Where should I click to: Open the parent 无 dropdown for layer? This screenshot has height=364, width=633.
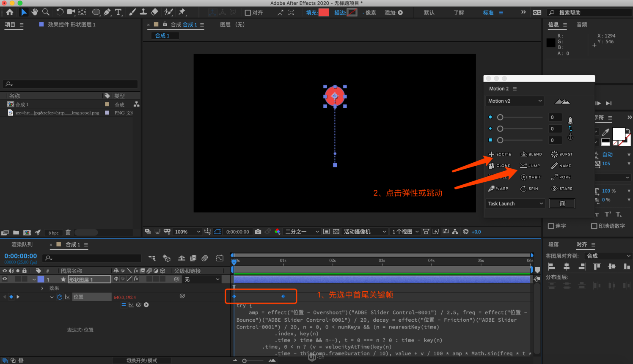point(202,279)
